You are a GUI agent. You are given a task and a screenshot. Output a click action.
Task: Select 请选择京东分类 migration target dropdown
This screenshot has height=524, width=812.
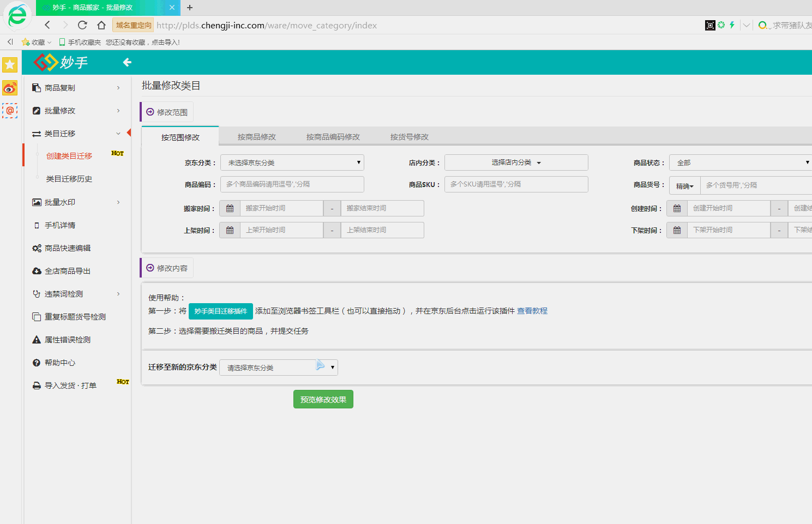278,368
